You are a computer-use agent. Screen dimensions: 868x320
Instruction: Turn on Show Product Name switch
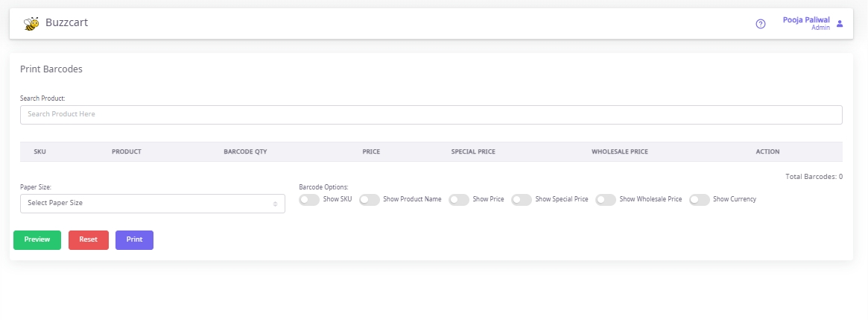[x=369, y=200]
